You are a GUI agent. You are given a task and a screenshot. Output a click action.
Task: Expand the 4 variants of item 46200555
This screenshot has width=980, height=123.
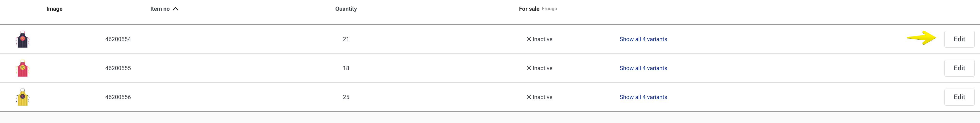point(643,68)
